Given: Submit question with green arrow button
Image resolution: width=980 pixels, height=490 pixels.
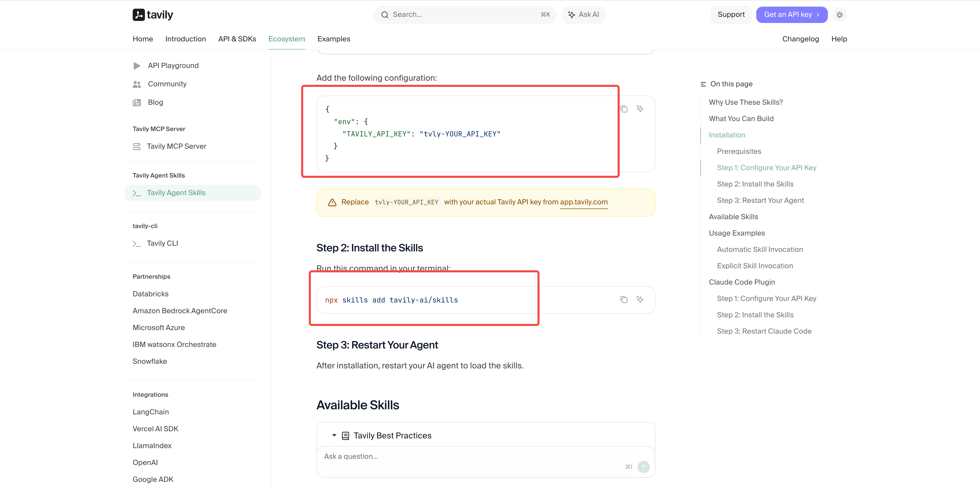Looking at the screenshot, I should point(643,466).
